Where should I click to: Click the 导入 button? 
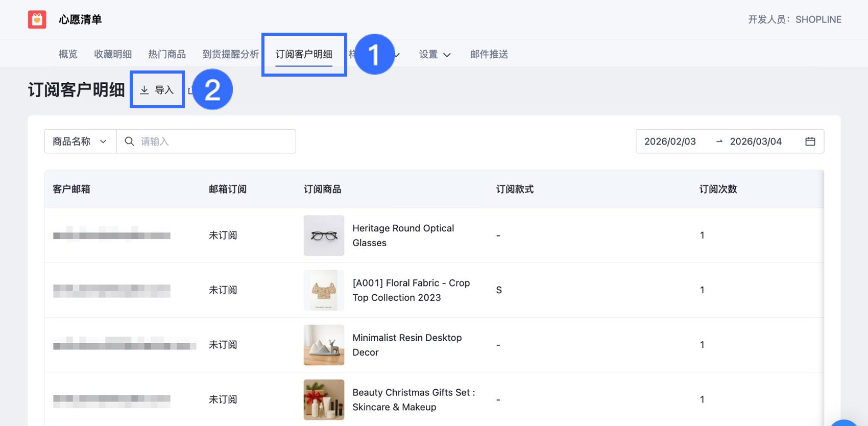point(157,90)
